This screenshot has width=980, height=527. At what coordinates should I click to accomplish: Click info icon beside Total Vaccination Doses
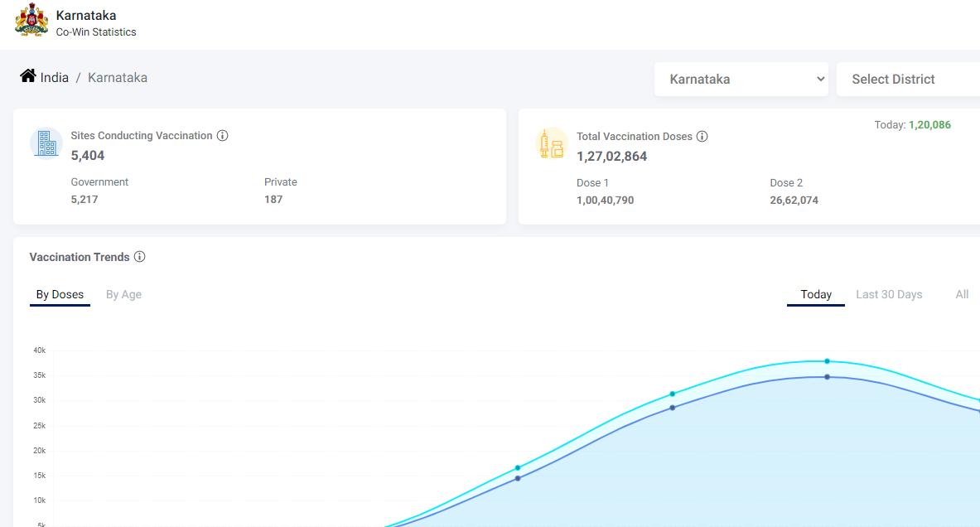[x=702, y=137]
